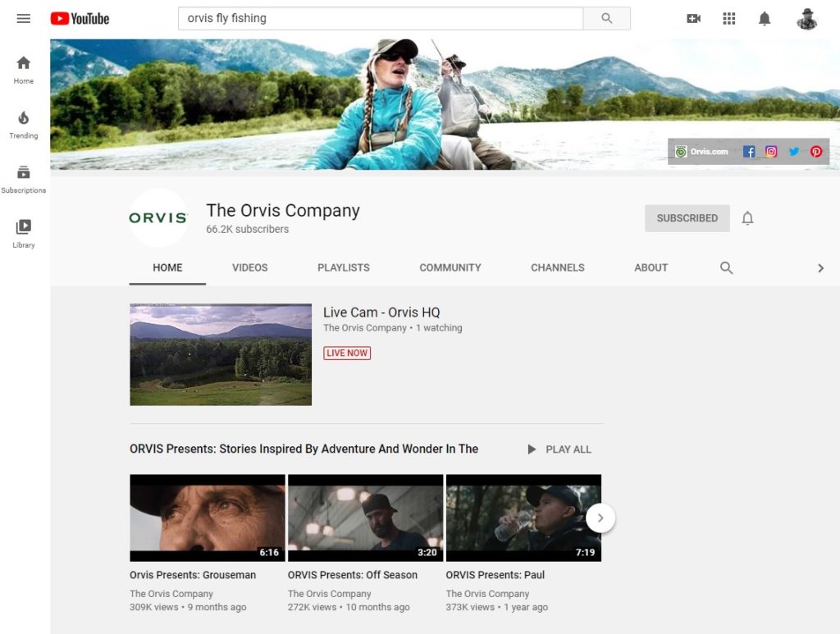Click the 66.2K subscribers text
The width and height of the screenshot is (840, 634).
[248, 229]
